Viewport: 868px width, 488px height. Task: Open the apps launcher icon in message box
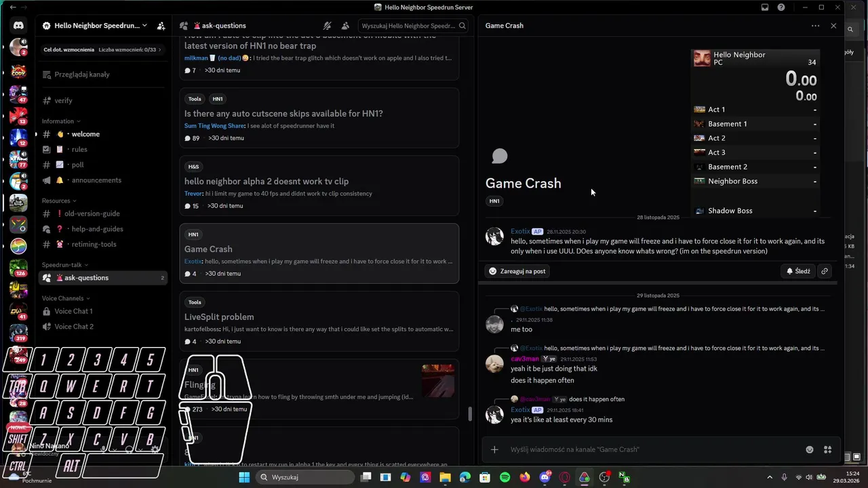tap(827, 449)
